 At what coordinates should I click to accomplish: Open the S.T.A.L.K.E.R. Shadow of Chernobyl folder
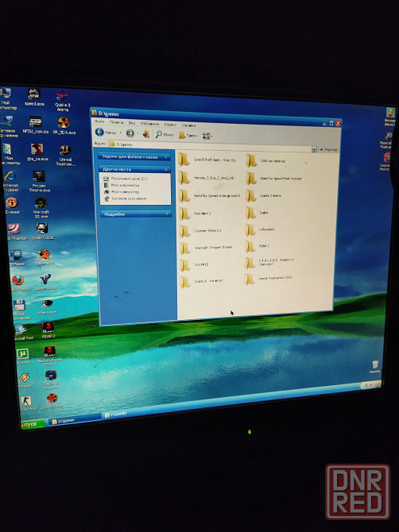tap(270, 262)
